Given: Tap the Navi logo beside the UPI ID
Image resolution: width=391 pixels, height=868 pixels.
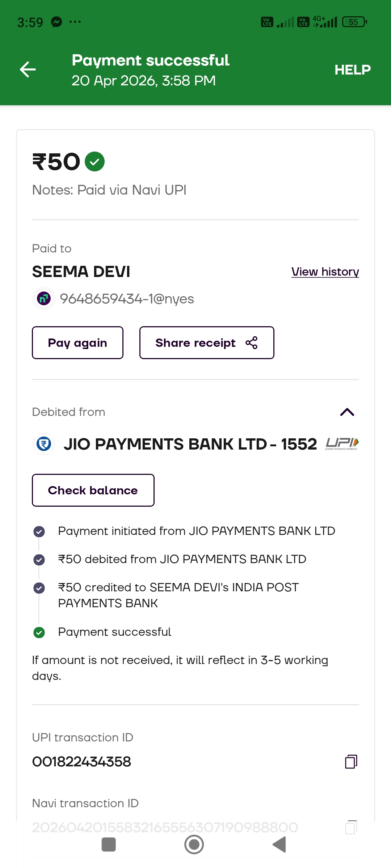Looking at the screenshot, I should click(x=44, y=299).
